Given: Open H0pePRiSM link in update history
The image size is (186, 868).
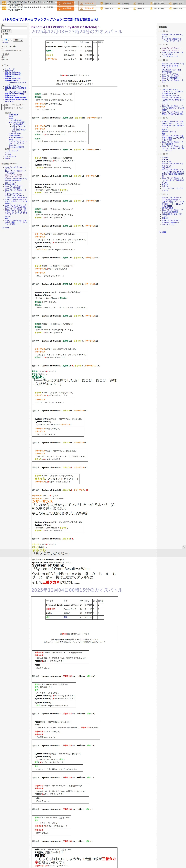Looking at the screenshot, I should (x=166, y=168).
